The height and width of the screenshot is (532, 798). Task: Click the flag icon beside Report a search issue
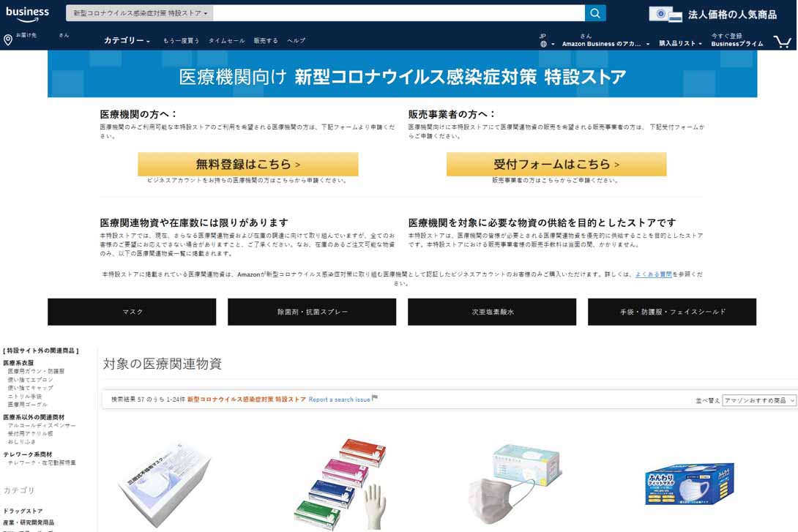[x=375, y=399]
